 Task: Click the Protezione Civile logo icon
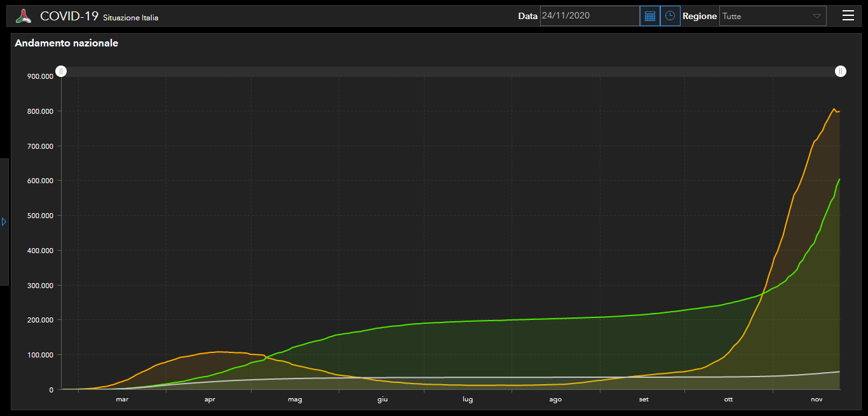point(24,17)
